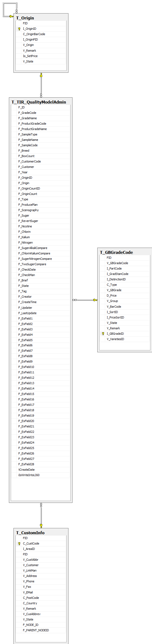The height and width of the screenshot is (644, 152).
Task: Select the T_Origin table title
Action: tap(25, 18)
